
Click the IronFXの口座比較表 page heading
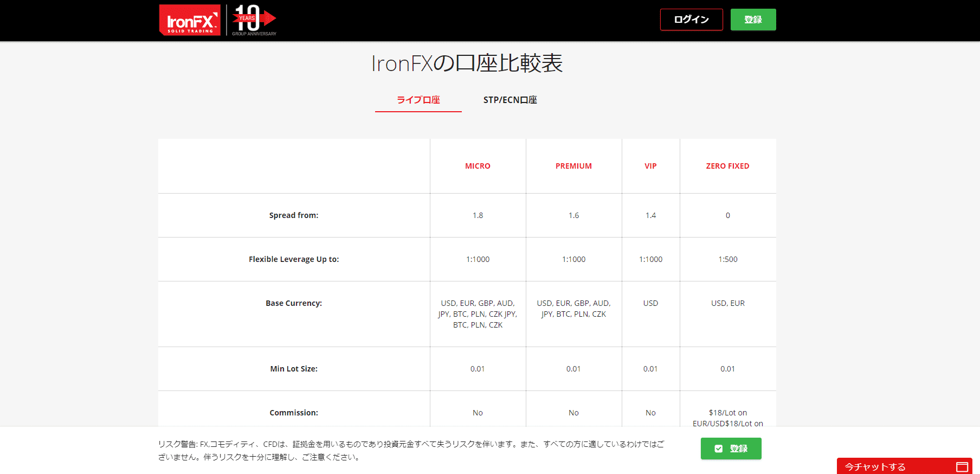pyautogui.click(x=467, y=63)
